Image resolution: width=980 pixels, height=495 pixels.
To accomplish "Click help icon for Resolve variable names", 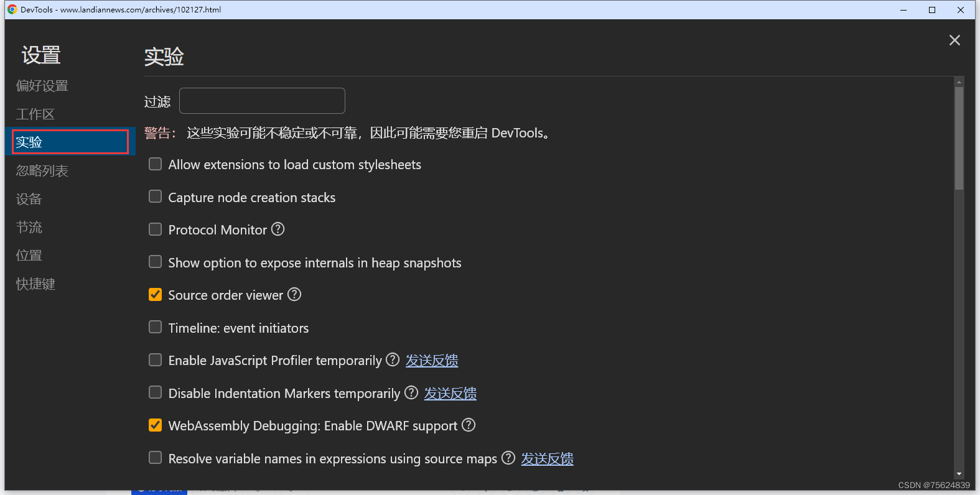I will (508, 458).
